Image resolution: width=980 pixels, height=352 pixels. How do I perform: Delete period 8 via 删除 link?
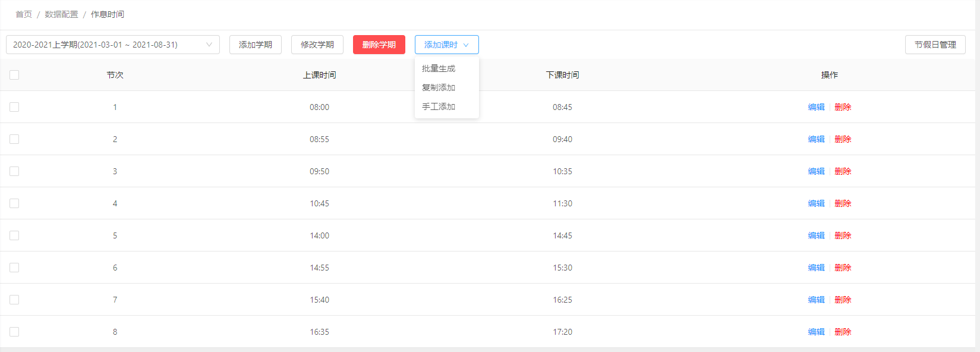843,332
